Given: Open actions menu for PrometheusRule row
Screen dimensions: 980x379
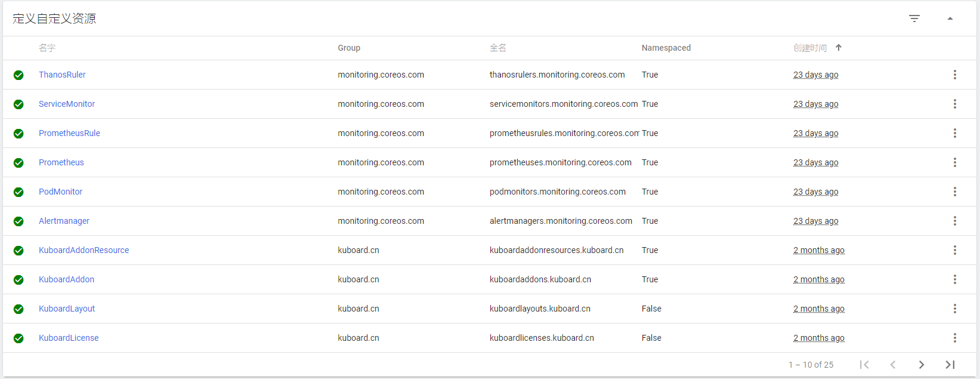Looking at the screenshot, I should tap(955, 133).
